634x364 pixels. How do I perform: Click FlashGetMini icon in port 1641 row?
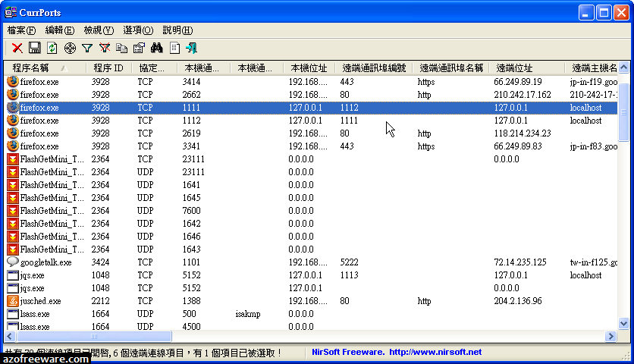click(13, 185)
